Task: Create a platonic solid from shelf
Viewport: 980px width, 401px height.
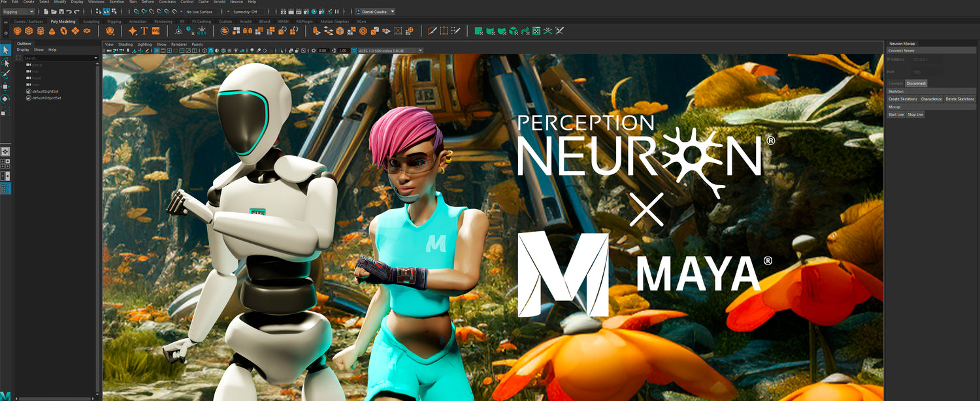Action: [x=110, y=31]
